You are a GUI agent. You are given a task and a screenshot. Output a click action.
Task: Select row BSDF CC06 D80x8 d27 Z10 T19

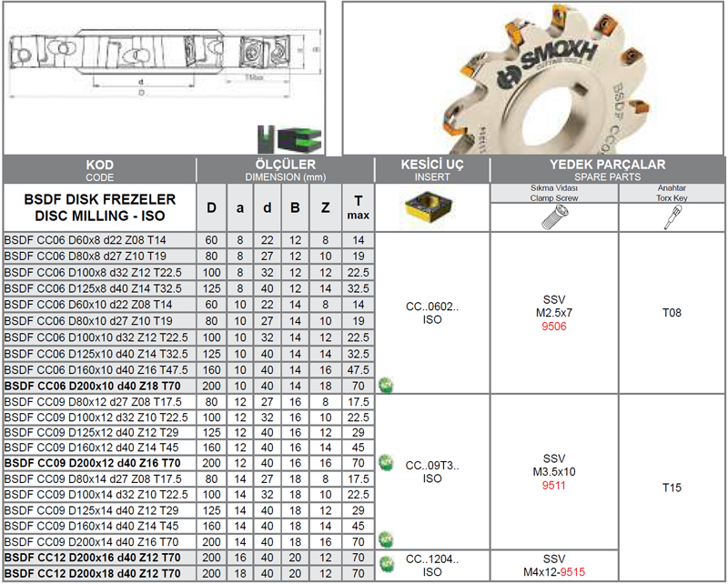tap(188, 257)
